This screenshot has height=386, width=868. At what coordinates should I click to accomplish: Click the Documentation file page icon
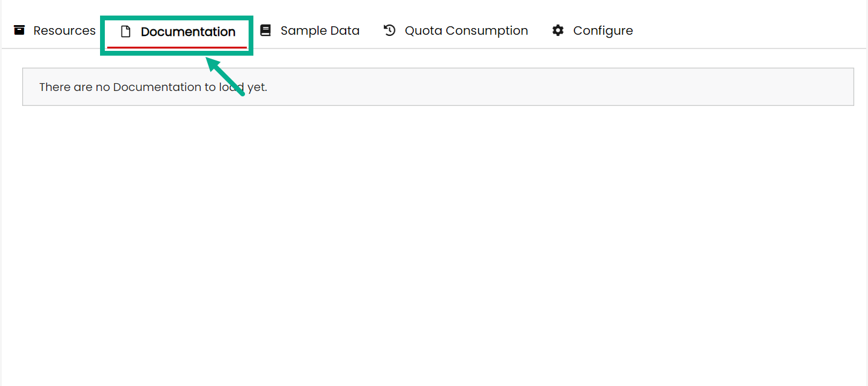pos(126,32)
